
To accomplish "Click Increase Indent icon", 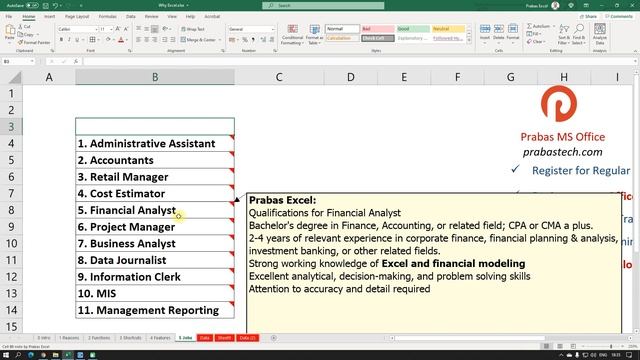I will coord(173,40).
